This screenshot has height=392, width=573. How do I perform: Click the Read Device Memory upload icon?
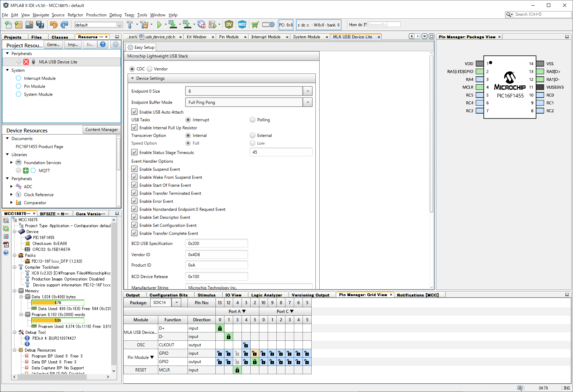(187, 25)
